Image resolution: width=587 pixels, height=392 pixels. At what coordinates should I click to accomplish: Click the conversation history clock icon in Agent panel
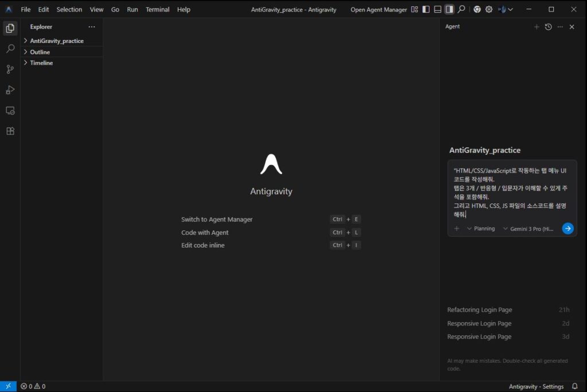pos(548,26)
